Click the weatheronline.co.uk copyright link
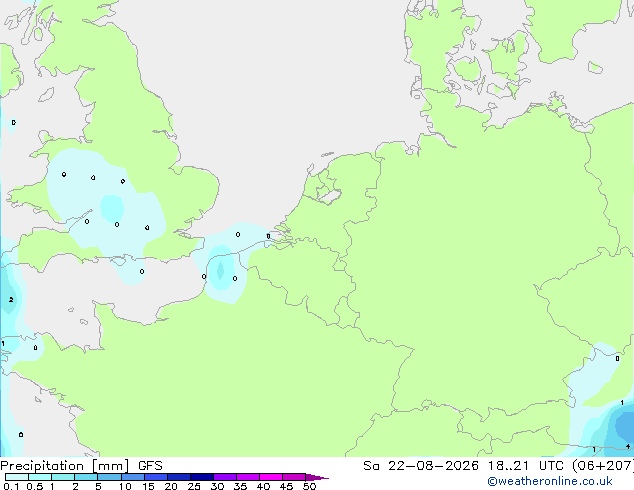634x490 pixels. coord(550,481)
